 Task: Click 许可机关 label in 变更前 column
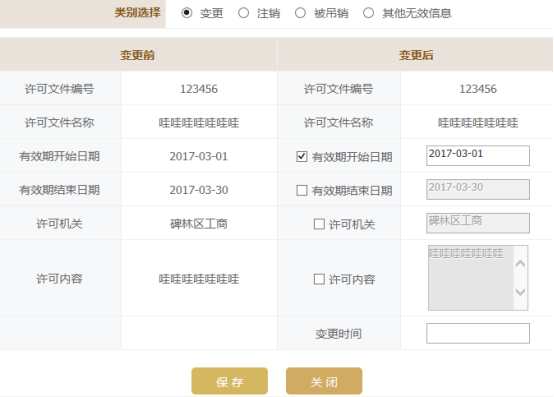59,224
